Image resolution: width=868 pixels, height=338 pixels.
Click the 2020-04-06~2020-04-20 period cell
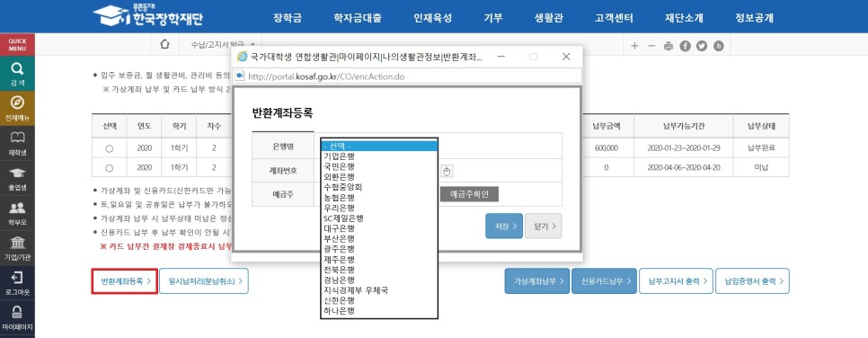coord(684,167)
